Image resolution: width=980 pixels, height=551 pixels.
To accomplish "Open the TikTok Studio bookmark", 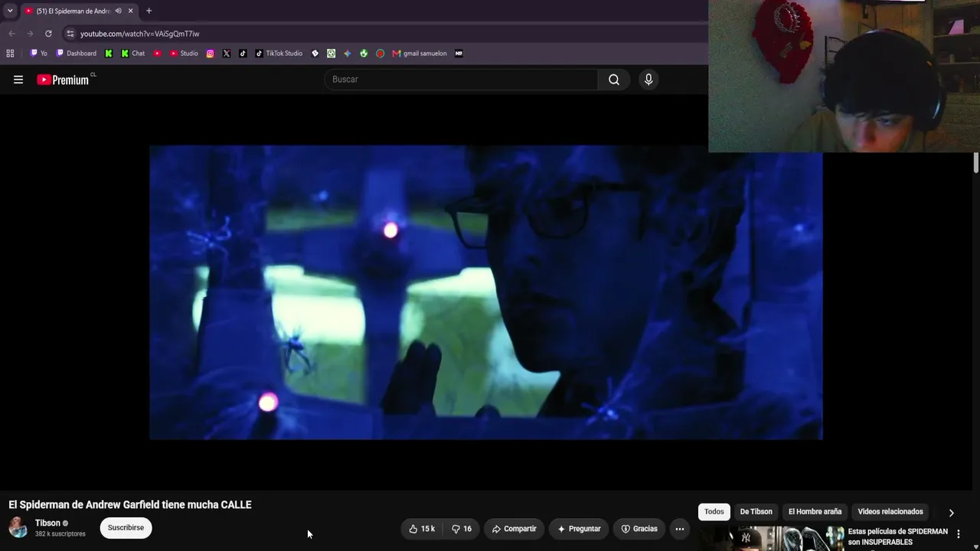I will tap(279, 54).
